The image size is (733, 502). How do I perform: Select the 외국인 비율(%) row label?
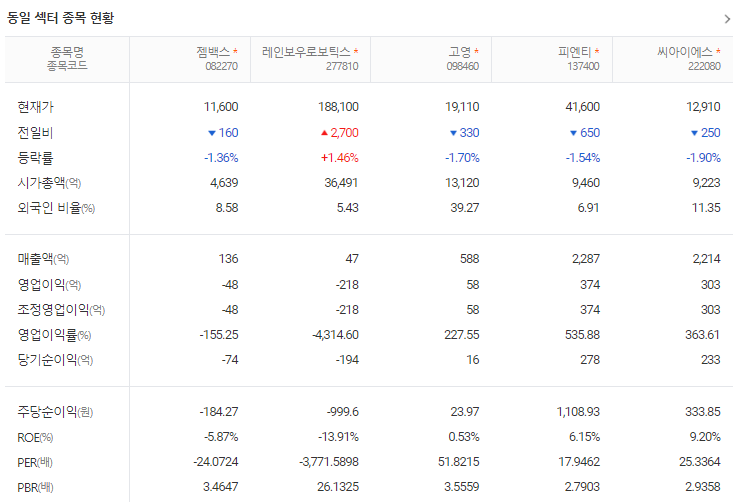click(x=56, y=208)
